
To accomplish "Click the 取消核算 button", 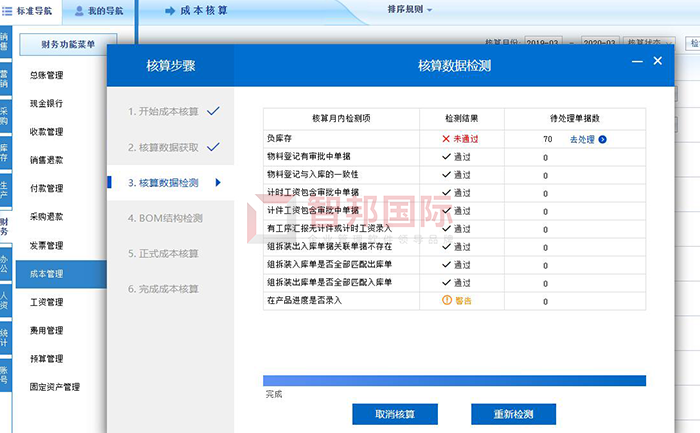I will (395, 414).
